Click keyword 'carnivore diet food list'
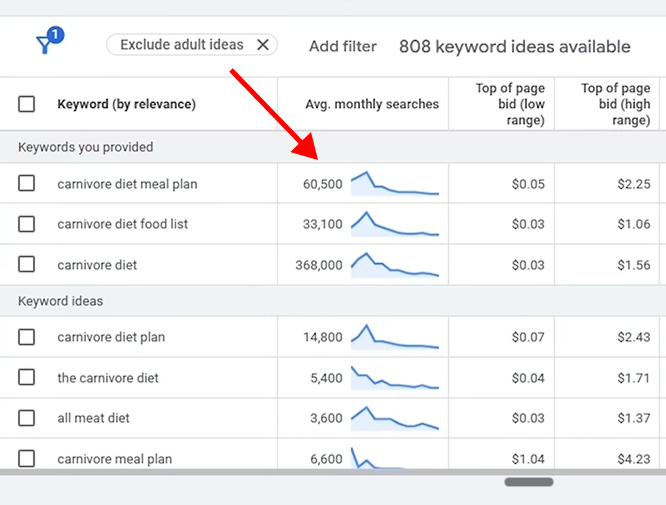The height and width of the screenshot is (505, 666). pos(123,224)
